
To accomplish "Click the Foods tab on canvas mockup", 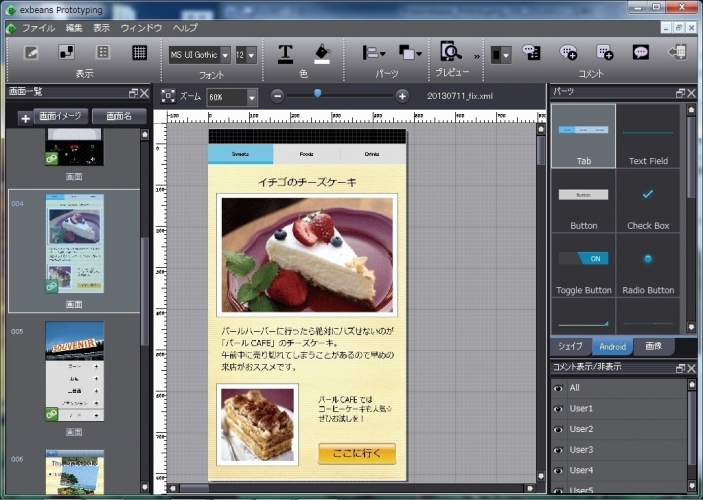I will [x=307, y=154].
